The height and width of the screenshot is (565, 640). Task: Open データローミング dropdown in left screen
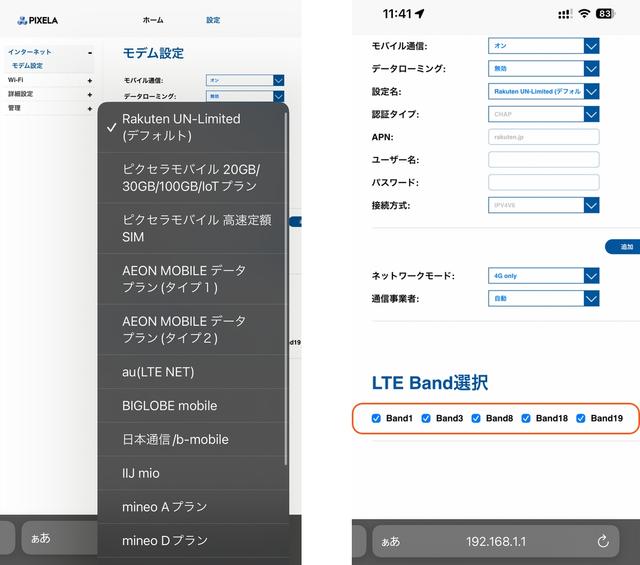pos(245,96)
